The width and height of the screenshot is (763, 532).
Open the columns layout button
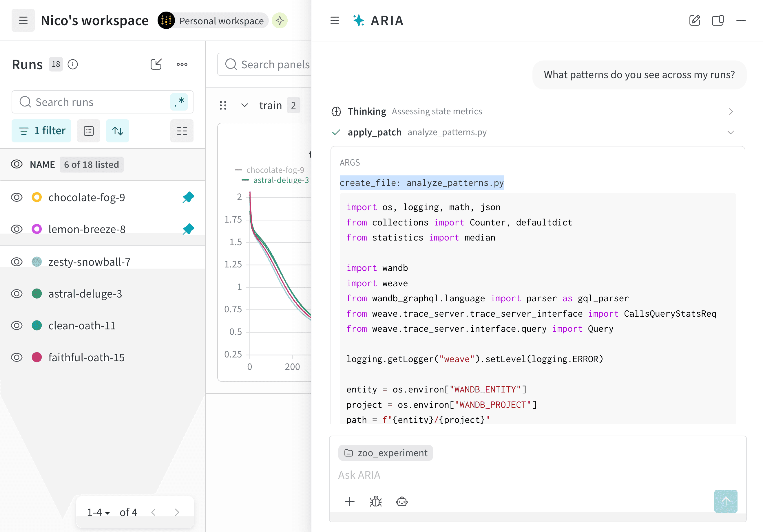(x=182, y=131)
